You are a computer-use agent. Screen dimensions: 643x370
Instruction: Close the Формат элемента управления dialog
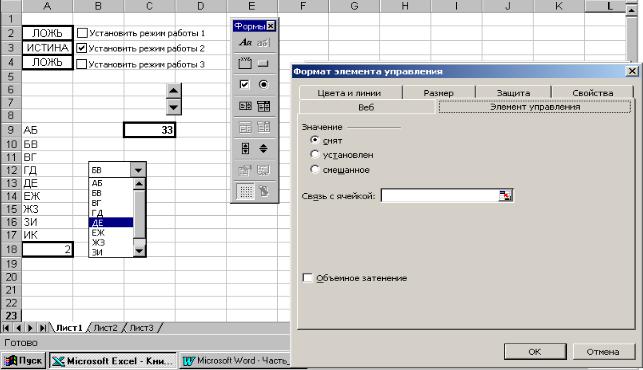[632, 71]
